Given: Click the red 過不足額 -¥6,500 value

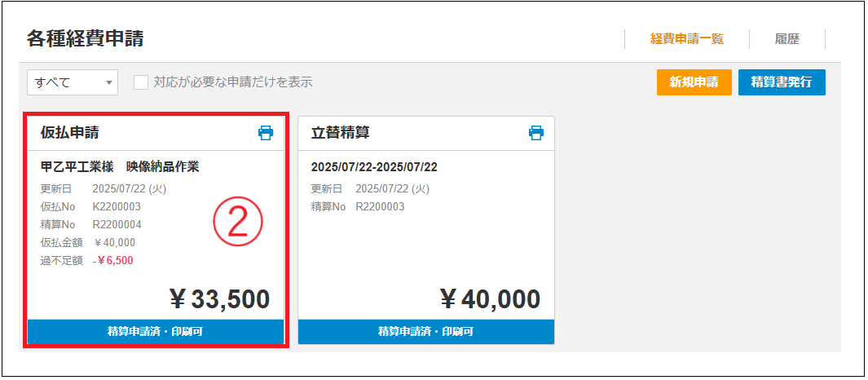Looking at the screenshot, I should click(x=113, y=260).
